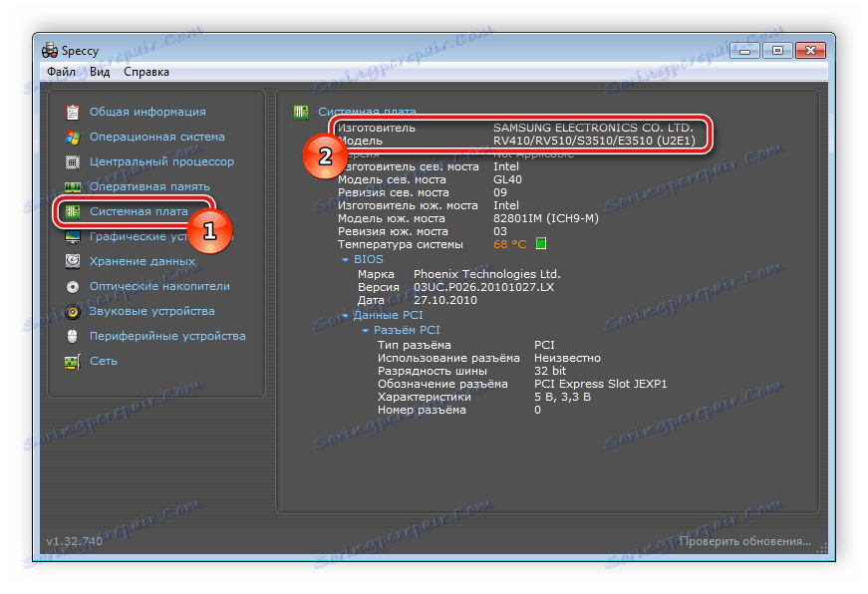Click the Неизвестно slot usage value
This screenshot has width=868, height=594.
(x=567, y=358)
